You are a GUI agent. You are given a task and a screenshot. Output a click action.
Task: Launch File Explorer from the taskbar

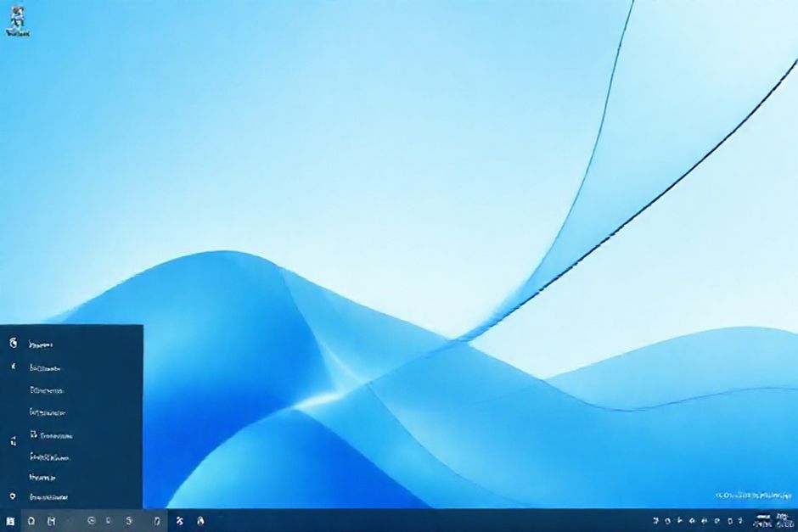[x=109, y=522]
